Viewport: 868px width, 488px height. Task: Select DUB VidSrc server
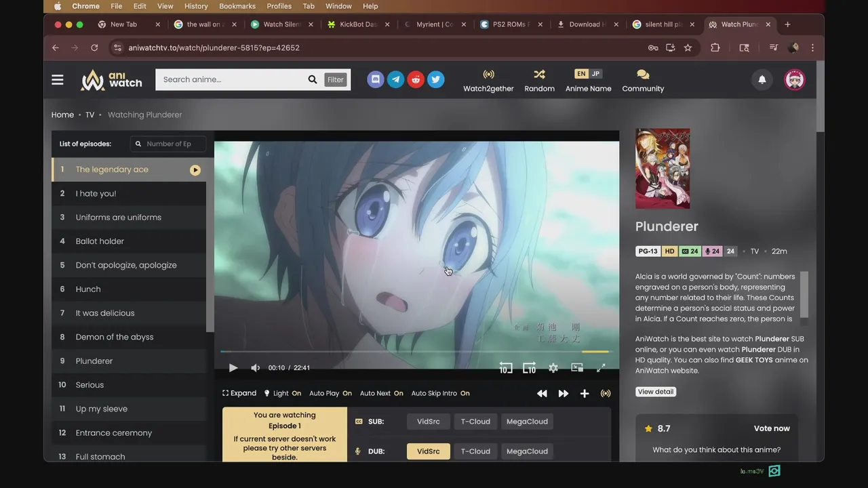coord(428,451)
